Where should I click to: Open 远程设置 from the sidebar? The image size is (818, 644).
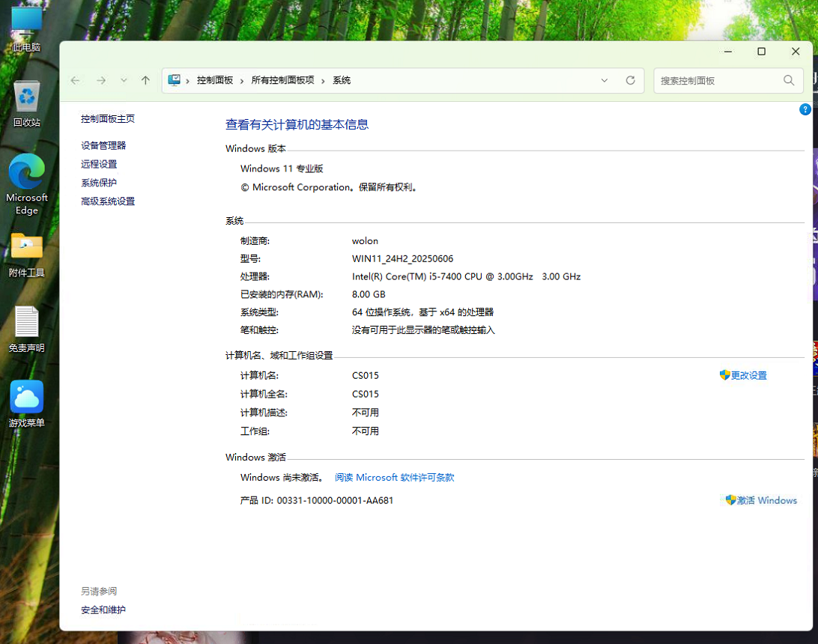[x=99, y=164]
